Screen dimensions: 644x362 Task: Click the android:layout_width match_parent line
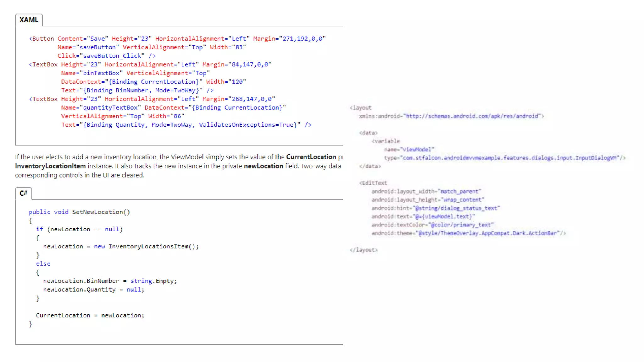click(x=426, y=191)
